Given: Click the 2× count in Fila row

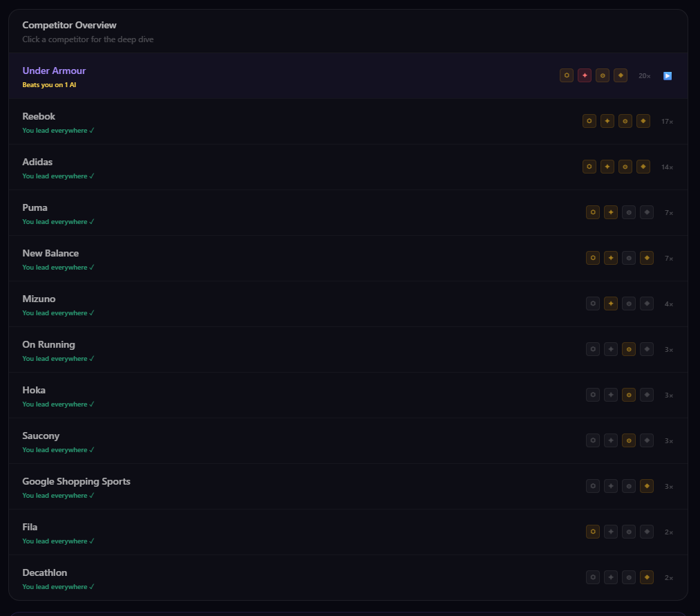Looking at the screenshot, I should [x=669, y=532].
